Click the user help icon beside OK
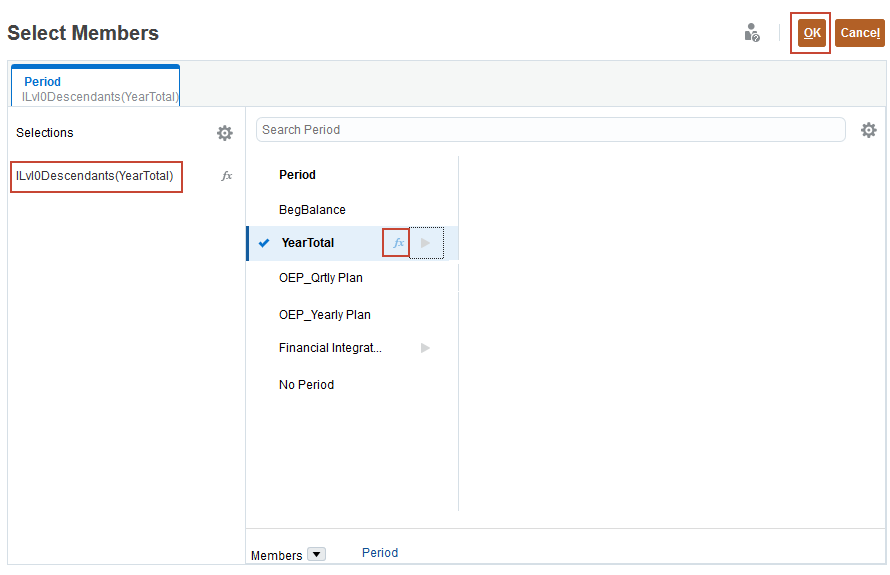Viewport: 890px width, 575px height. [752, 33]
